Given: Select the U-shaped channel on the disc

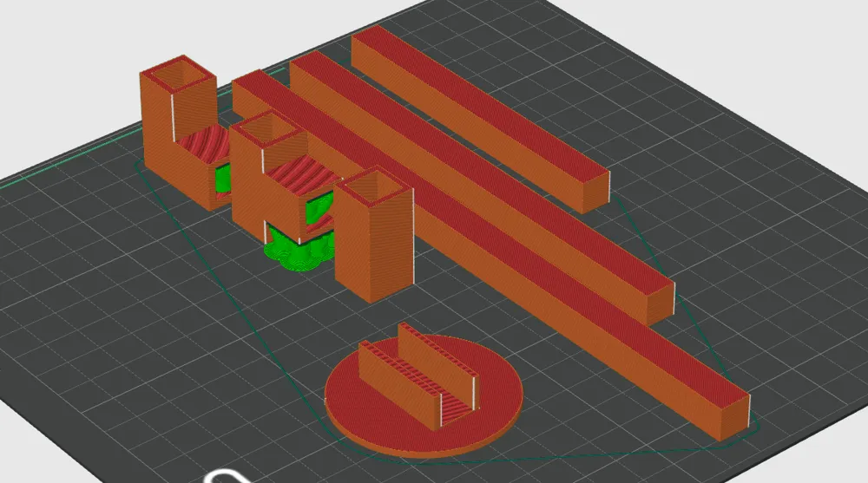Looking at the screenshot, I should [419, 376].
